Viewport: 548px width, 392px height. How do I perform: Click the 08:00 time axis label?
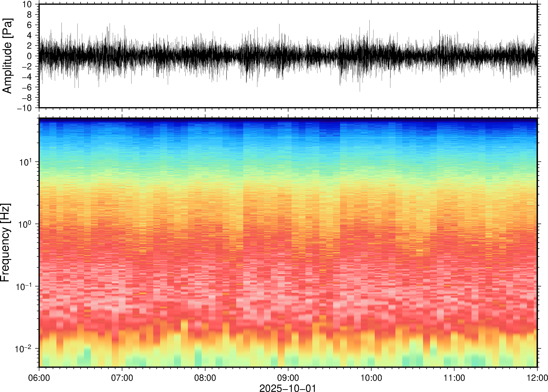point(205,378)
